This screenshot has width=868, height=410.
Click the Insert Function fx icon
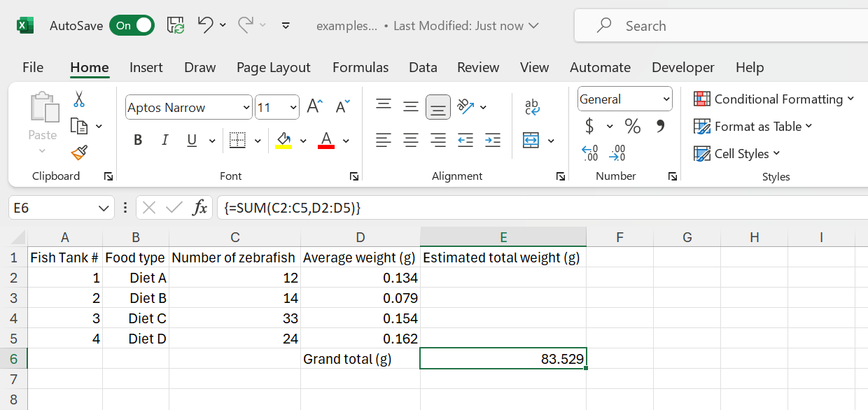tap(200, 208)
